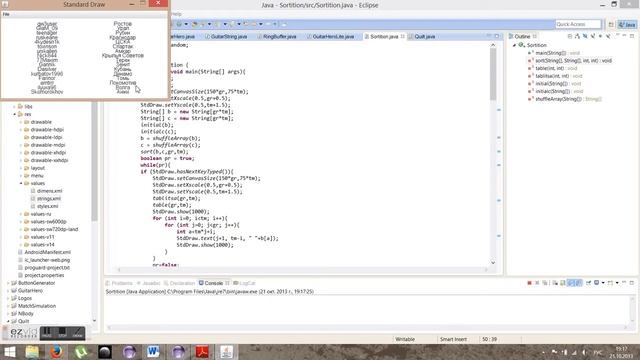Expand the layout folder
Viewport: 640px width, 360px height.
(x=21, y=168)
